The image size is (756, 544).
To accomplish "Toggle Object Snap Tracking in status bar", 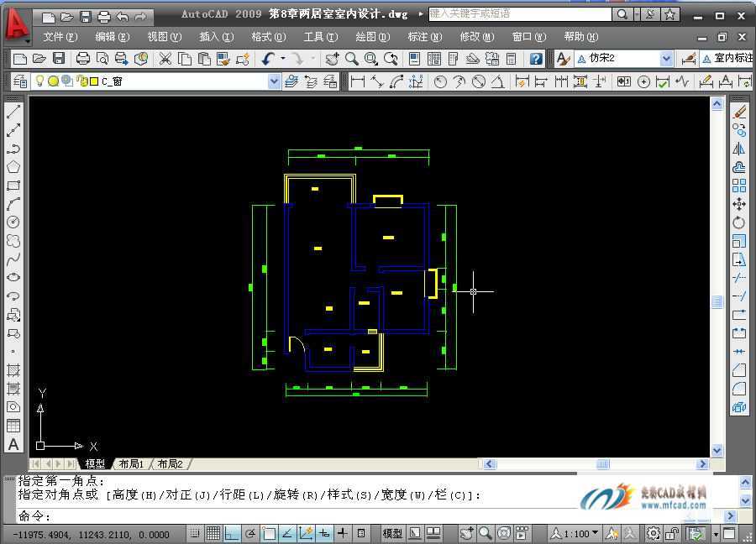I will coord(287,533).
